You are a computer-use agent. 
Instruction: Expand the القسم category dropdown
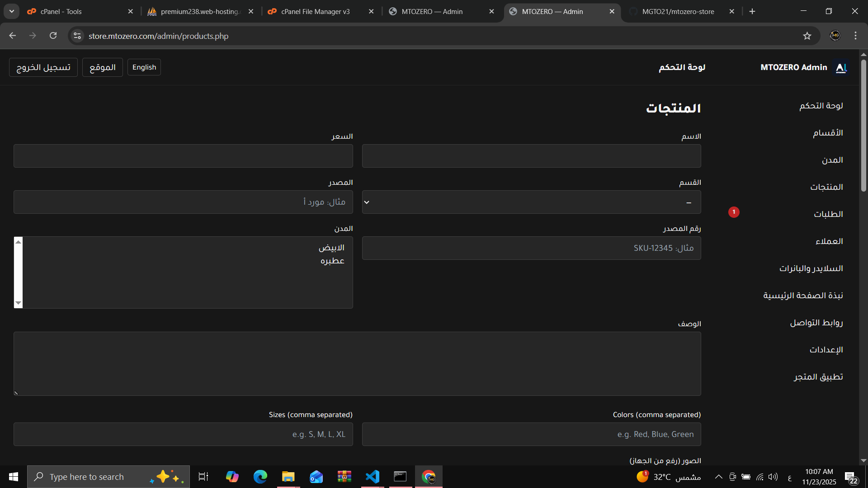531,202
